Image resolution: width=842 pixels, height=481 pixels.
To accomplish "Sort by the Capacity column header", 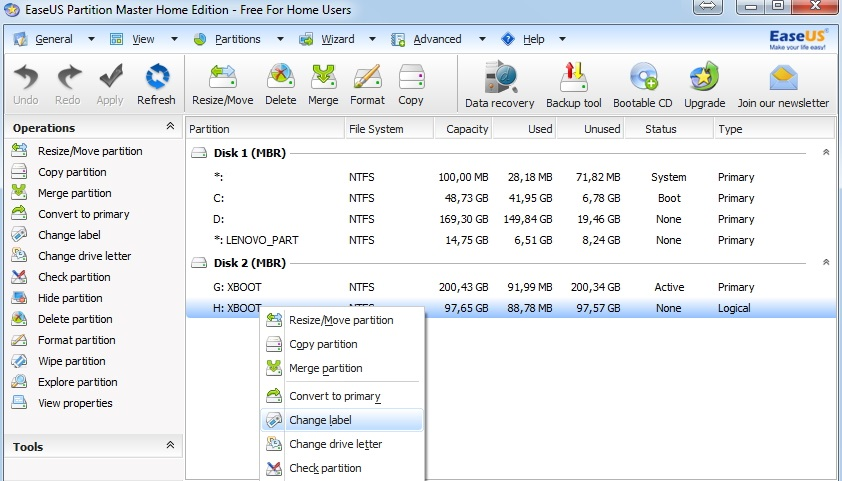I will click(x=462, y=129).
